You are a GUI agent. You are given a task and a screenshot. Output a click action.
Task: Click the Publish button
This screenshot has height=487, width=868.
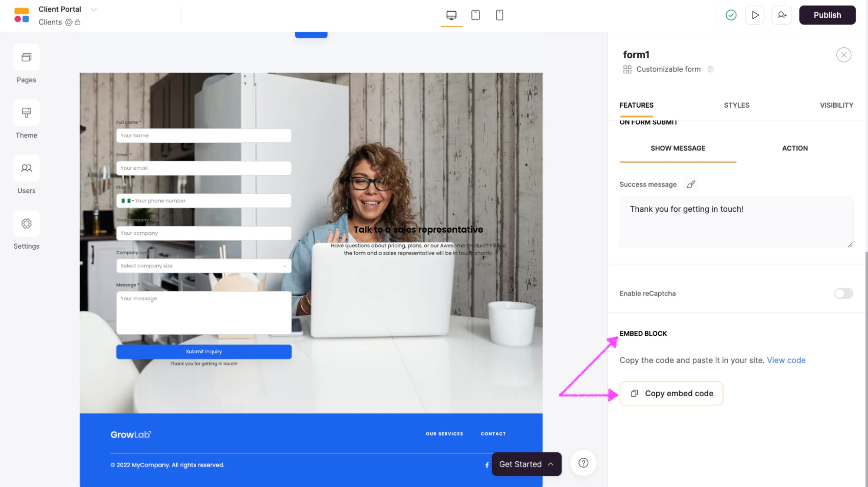pyautogui.click(x=827, y=15)
